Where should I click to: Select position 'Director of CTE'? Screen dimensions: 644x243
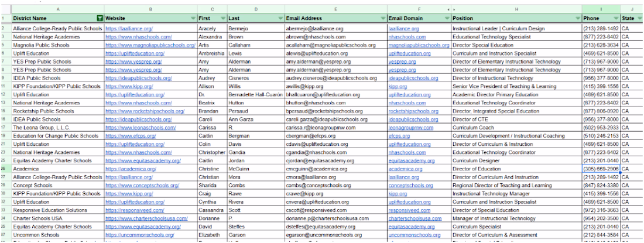click(x=517, y=119)
